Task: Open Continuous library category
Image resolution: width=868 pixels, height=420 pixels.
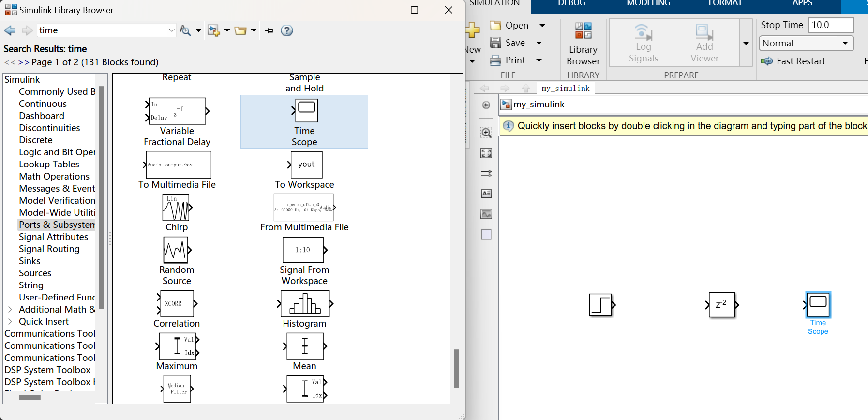Action: coord(43,104)
